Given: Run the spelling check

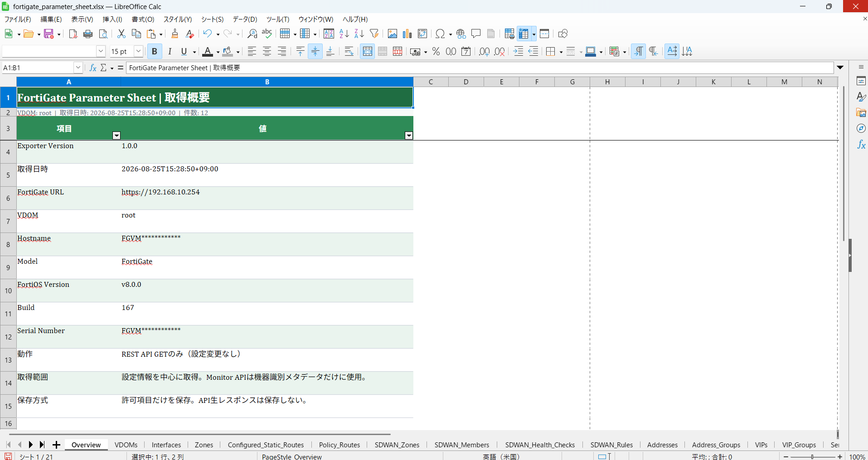Looking at the screenshot, I should 267,34.
